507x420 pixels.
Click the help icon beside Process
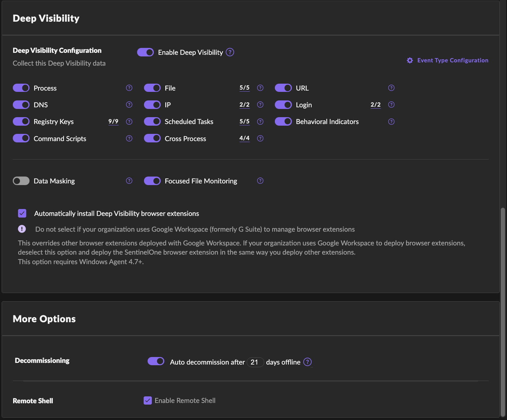pyautogui.click(x=129, y=88)
